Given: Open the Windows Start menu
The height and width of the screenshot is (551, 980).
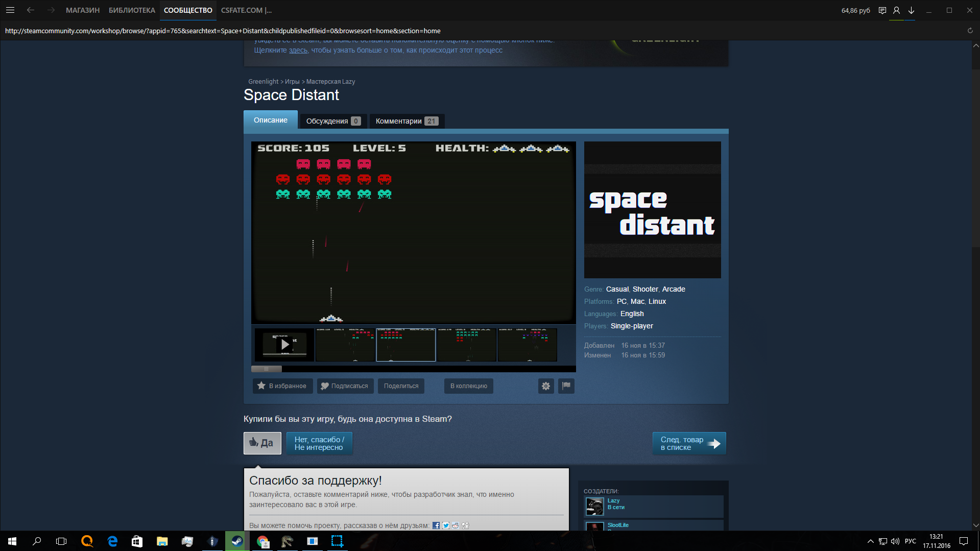Looking at the screenshot, I should pyautogui.click(x=12, y=541).
